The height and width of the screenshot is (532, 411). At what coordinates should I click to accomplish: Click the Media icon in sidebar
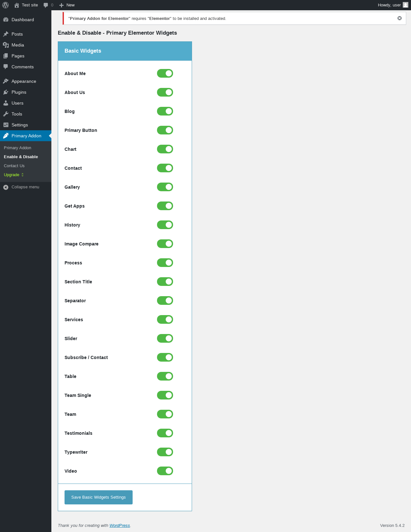point(6,45)
